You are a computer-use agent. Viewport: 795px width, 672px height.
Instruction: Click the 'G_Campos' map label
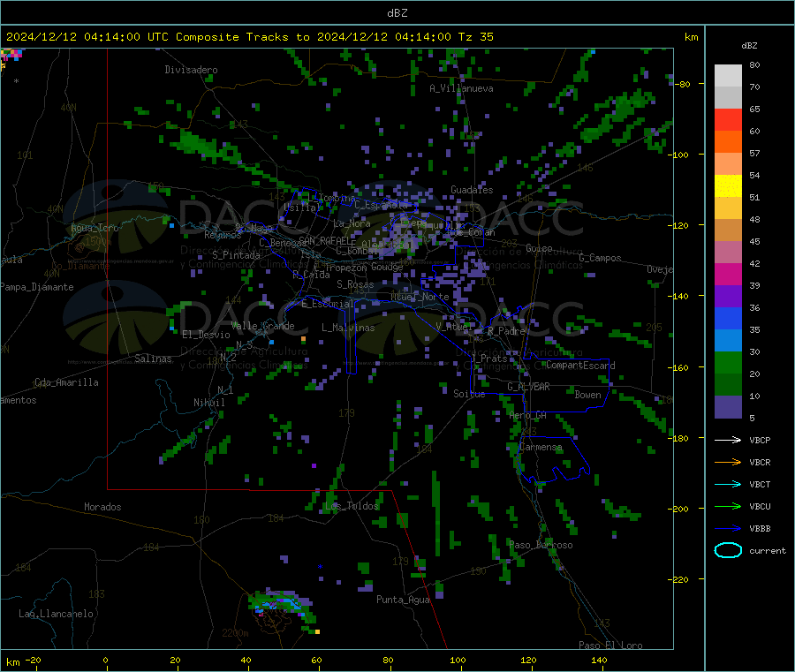600,258
